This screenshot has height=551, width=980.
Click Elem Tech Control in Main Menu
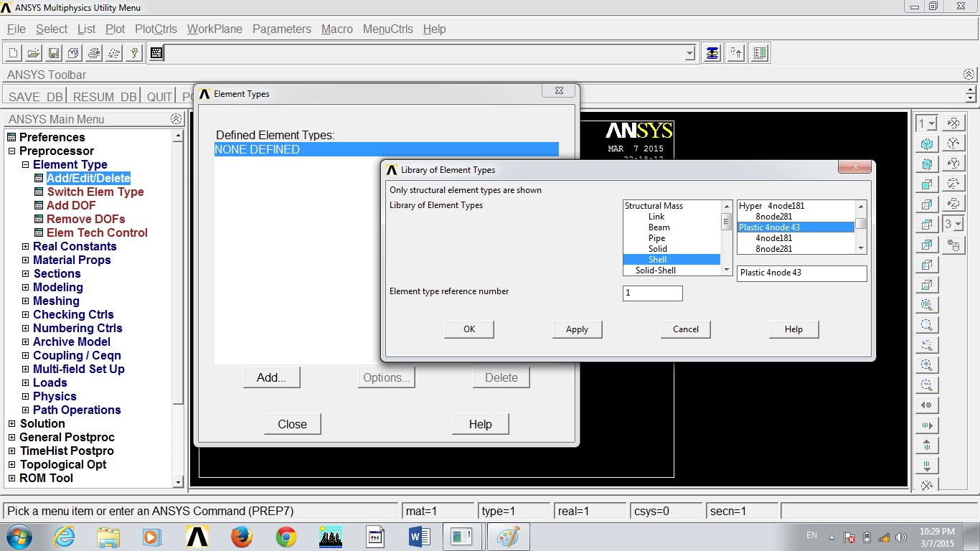point(97,232)
